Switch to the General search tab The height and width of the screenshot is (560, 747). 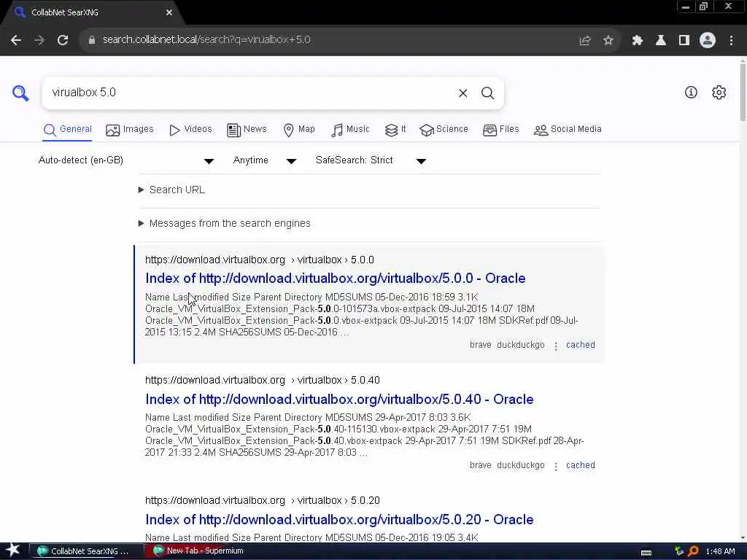[x=67, y=130]
